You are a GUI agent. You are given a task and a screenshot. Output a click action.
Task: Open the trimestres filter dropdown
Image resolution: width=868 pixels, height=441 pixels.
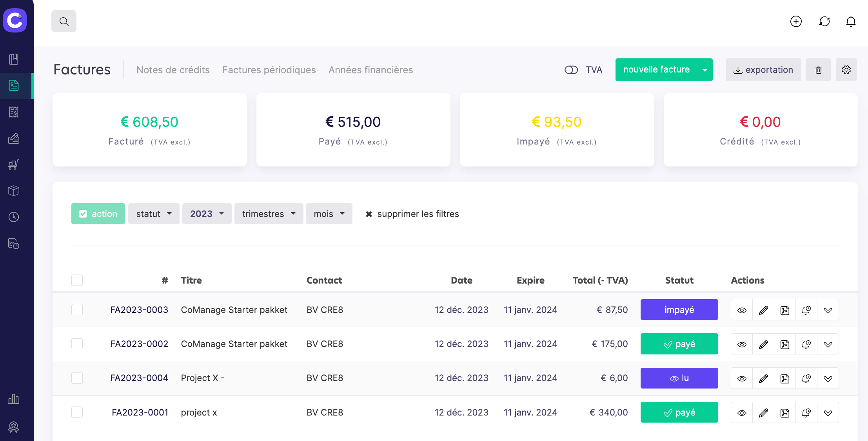[269, 213]
